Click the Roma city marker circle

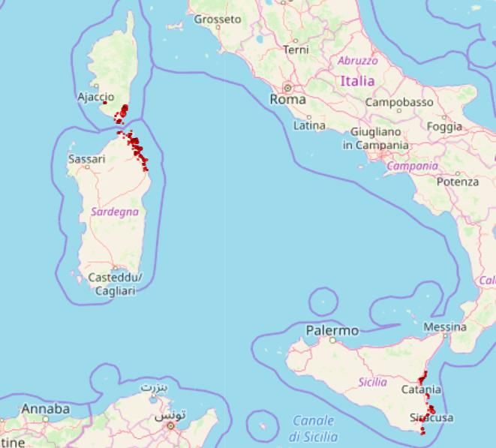288,88
